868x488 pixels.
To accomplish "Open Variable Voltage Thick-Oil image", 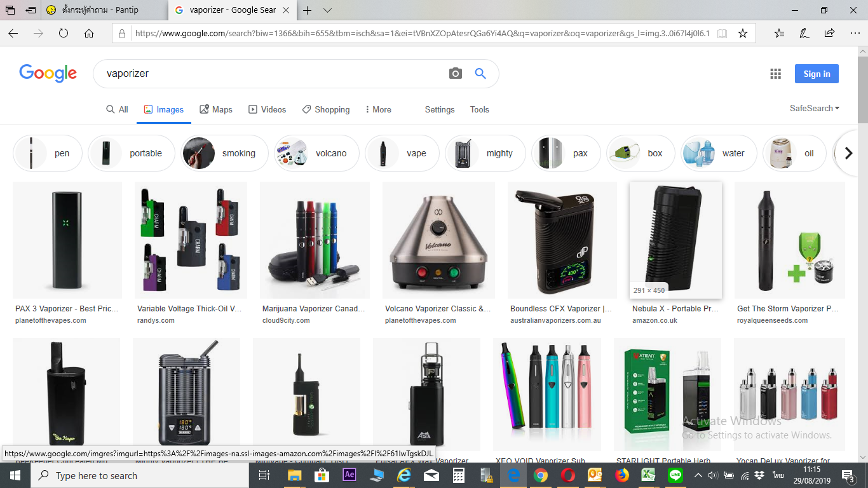I will [191, 240].
